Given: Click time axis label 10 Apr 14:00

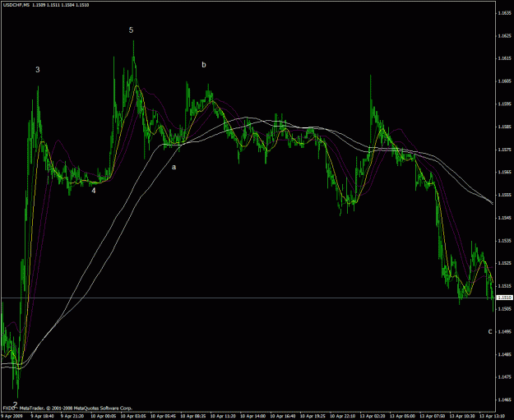Looking at the screenshot, I should coord(252,416).
